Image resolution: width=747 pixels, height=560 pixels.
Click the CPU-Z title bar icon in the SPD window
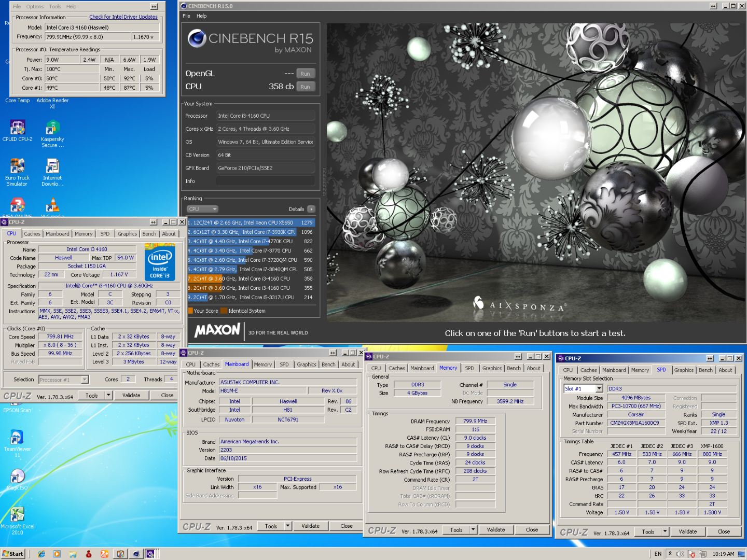point(561,358)
